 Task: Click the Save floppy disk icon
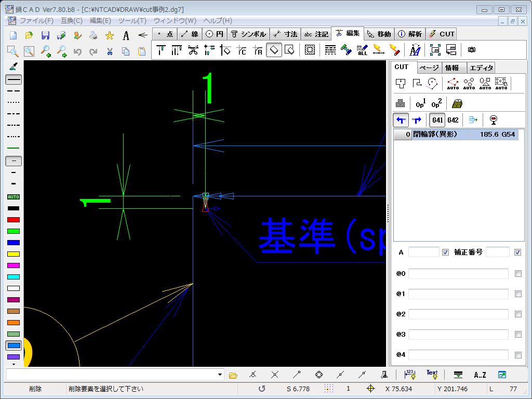point(45,35)
